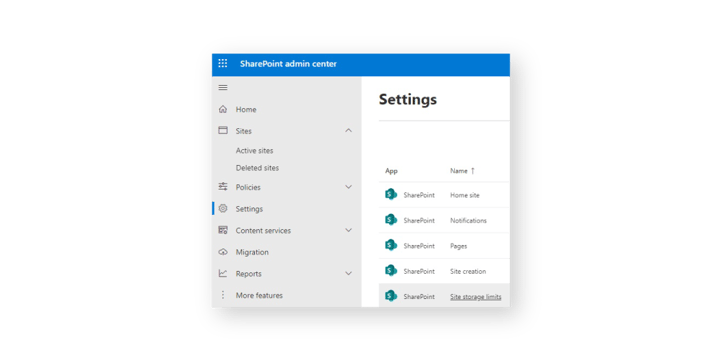This screenshot has height=361, width=722.
Task: Sort by the Name column header
Action: click(x=459, y=171)
